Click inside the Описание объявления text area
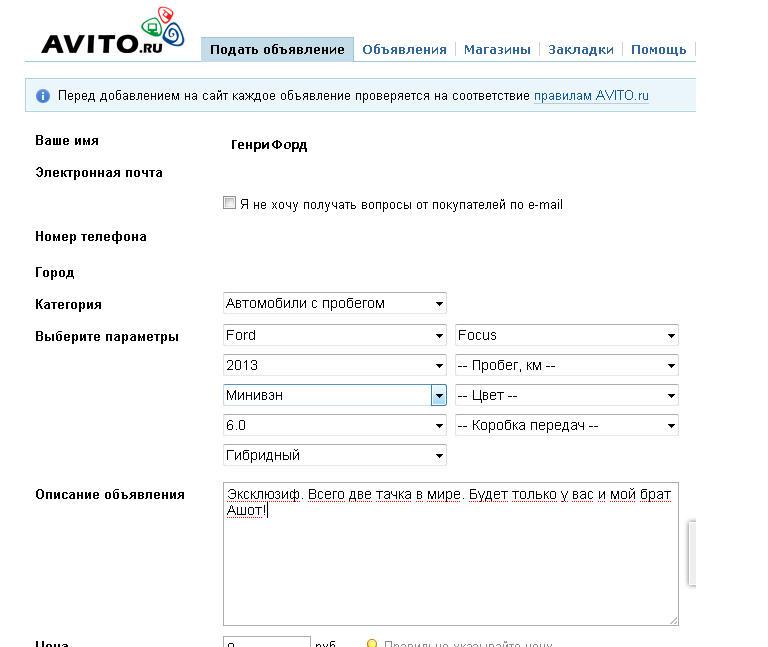The image size is (768, 647). coord(451,554)
